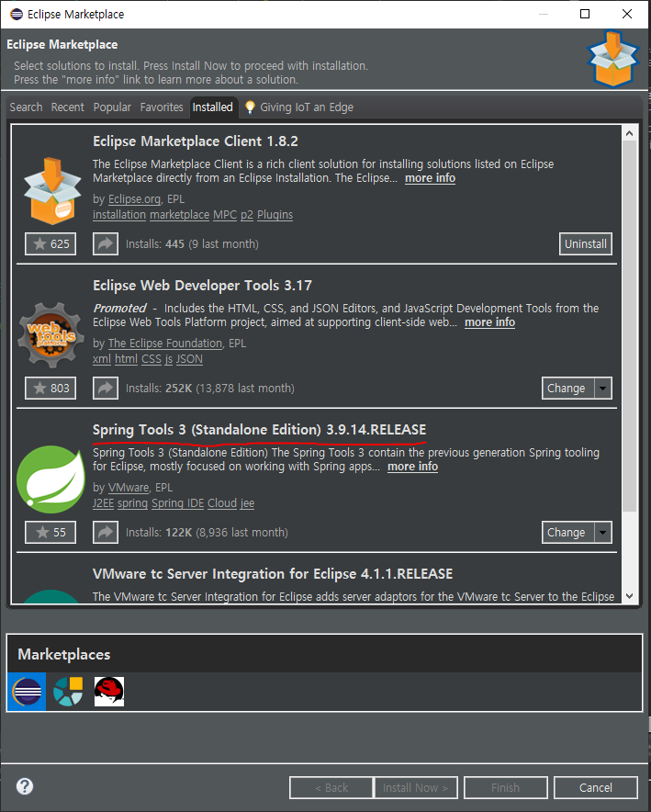Switch to the Recent tab
This screenshot has height=812, width=651.
click(67, 107)
